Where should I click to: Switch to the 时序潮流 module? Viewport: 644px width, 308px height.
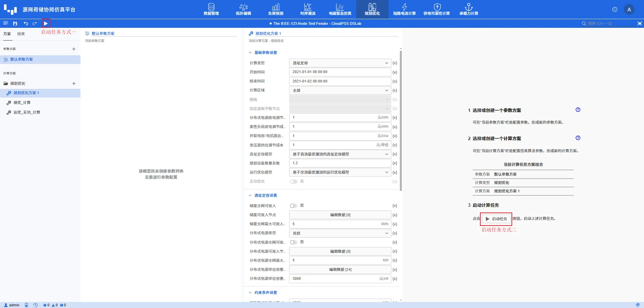(308, 9)
